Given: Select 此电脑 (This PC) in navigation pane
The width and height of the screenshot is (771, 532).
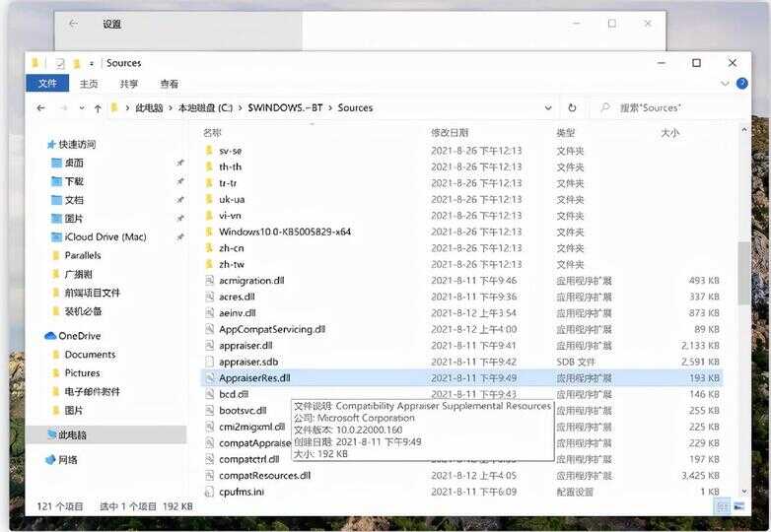Looking at the screenshot, I should (x=71, y=434).
